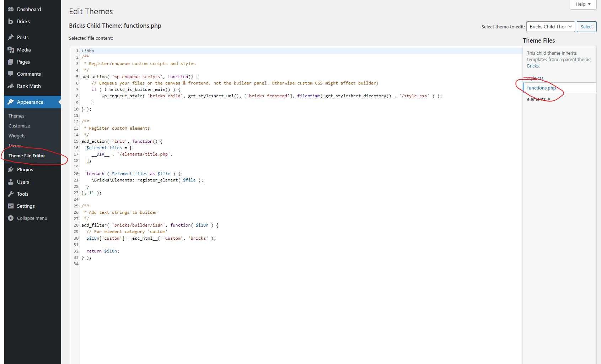Click the Tools wrench icon

click(11, 194)
